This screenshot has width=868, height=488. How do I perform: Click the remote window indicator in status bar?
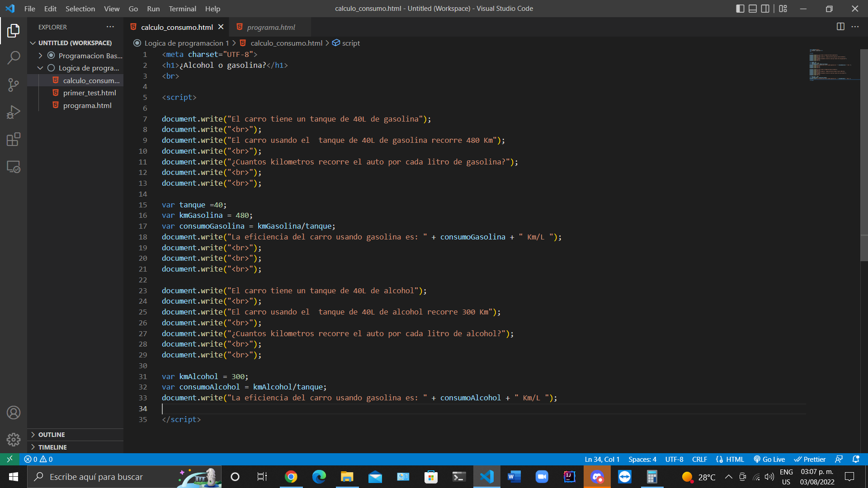click(9, 459)
